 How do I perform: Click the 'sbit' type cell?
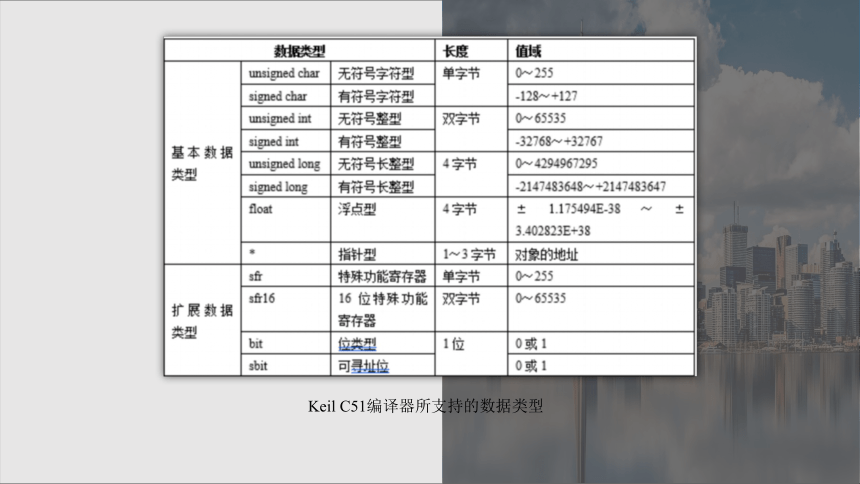tap(286, 365)
